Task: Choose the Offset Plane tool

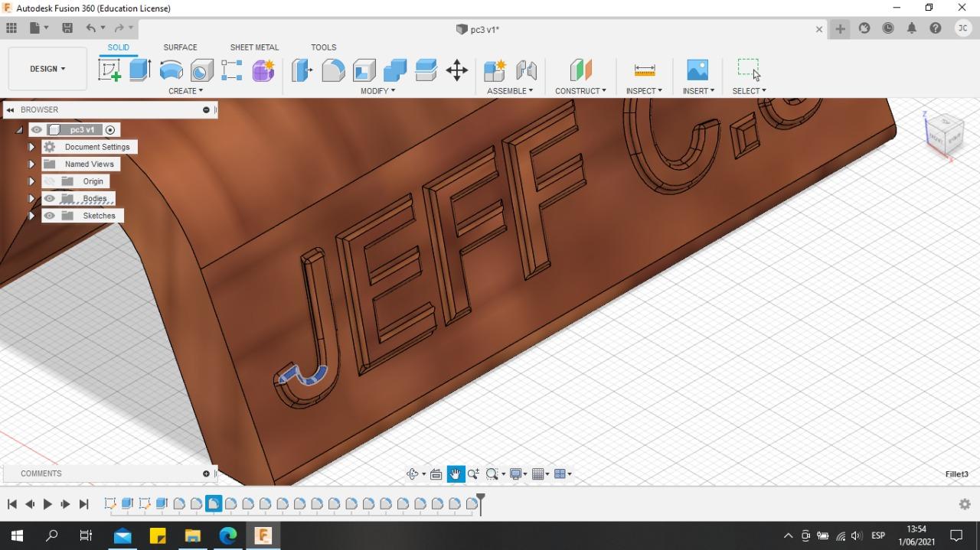Action: [x=581, y=70]
